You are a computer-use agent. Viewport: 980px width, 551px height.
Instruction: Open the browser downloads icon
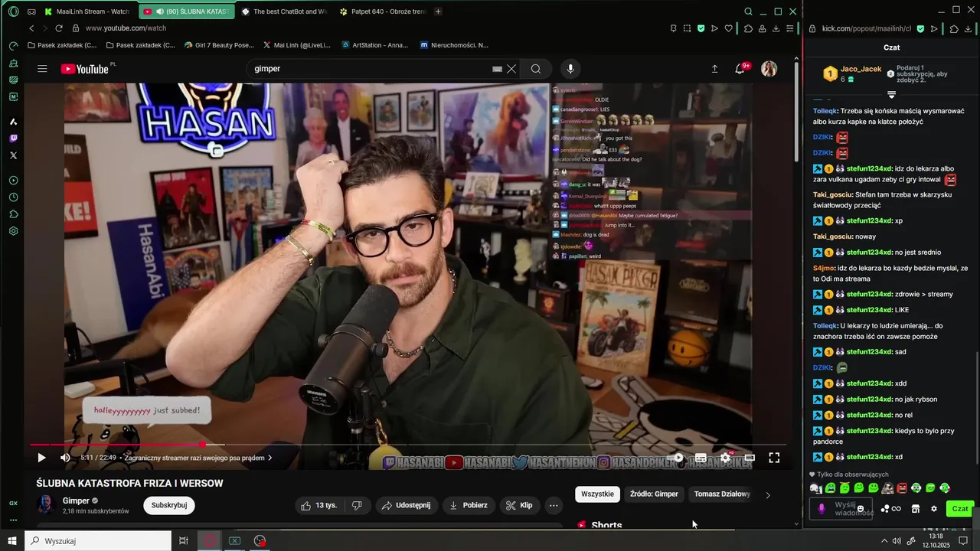point(776,28)
